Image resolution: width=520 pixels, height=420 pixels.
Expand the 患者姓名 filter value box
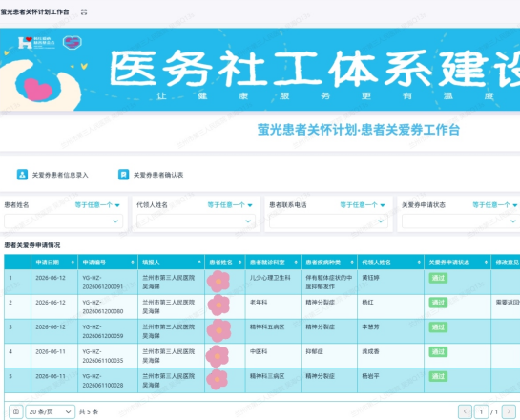[x=63, y=220]
